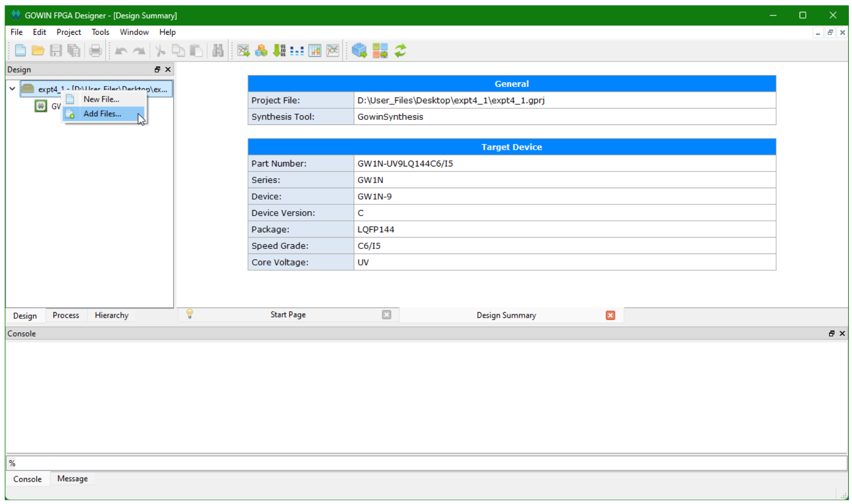Screen dimensions: 852x504
Task: Float the Design panel
Action: pos(157,69)
